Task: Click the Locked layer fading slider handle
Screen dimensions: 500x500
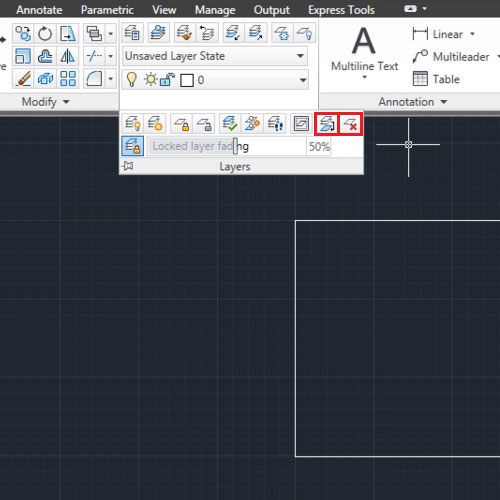Action: (235, 146)
